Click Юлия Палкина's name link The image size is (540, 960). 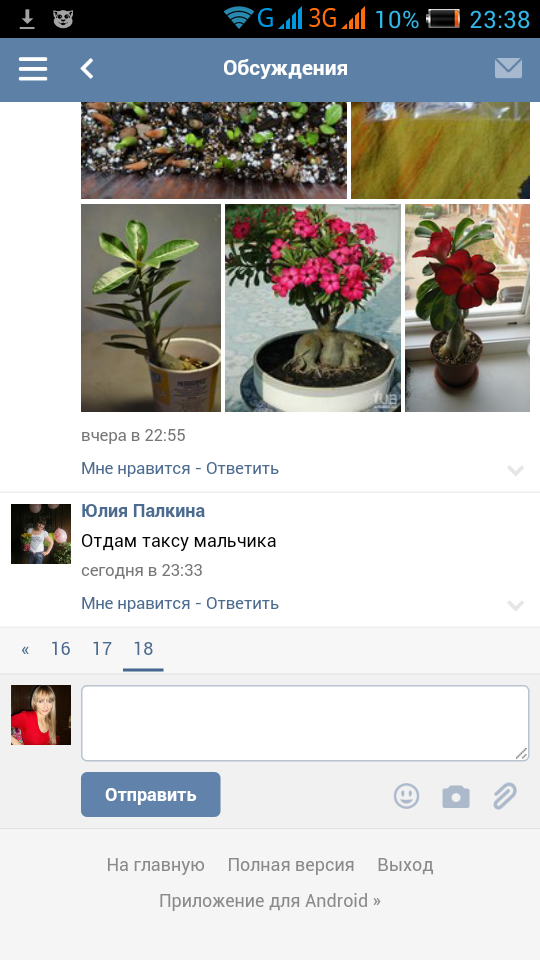[x=143, y=511]
